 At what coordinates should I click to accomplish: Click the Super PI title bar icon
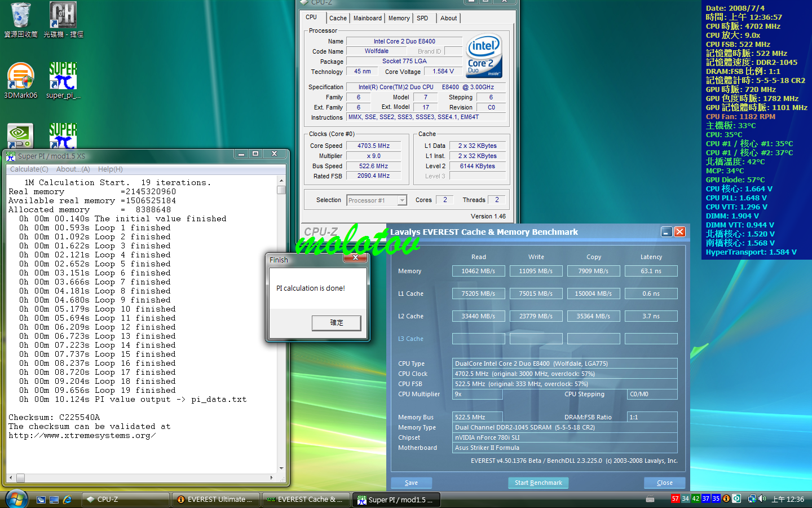click(11, 156)
